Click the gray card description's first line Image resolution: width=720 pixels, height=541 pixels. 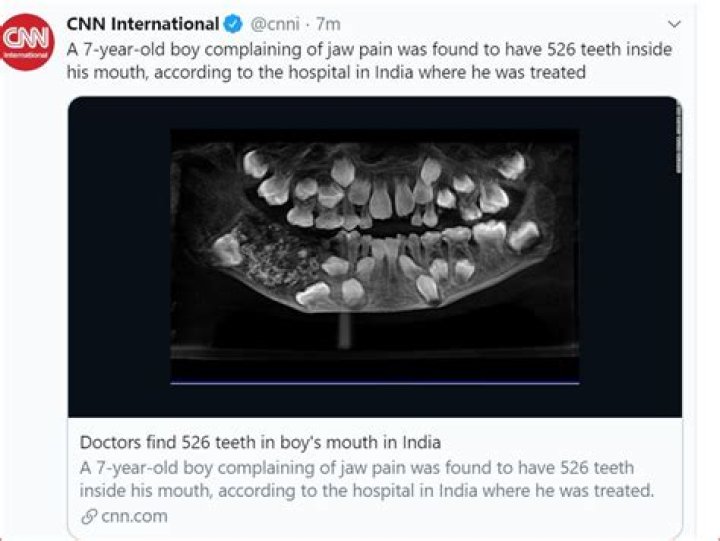click(x=356, y=467)
